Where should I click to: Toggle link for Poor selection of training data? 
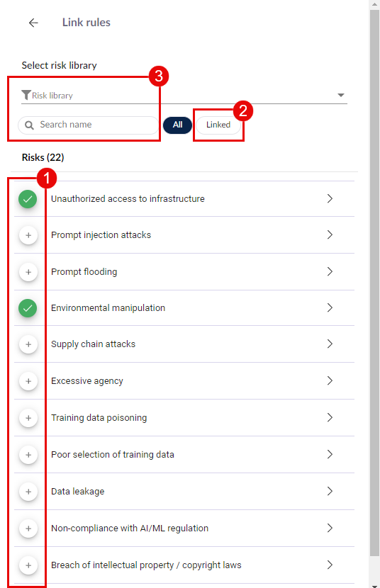click(x=28, y=455)
